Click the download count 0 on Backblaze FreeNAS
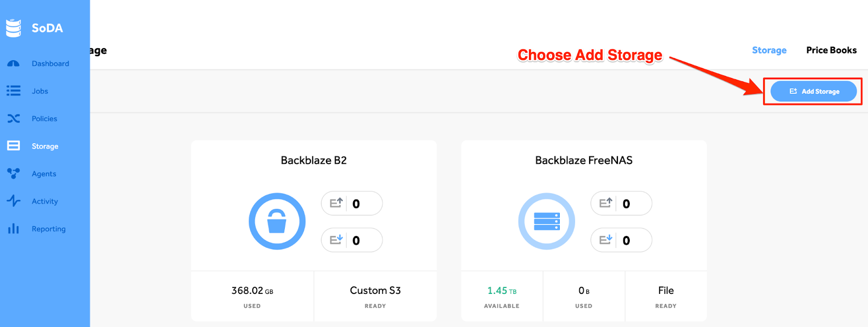 click(626, 241)
